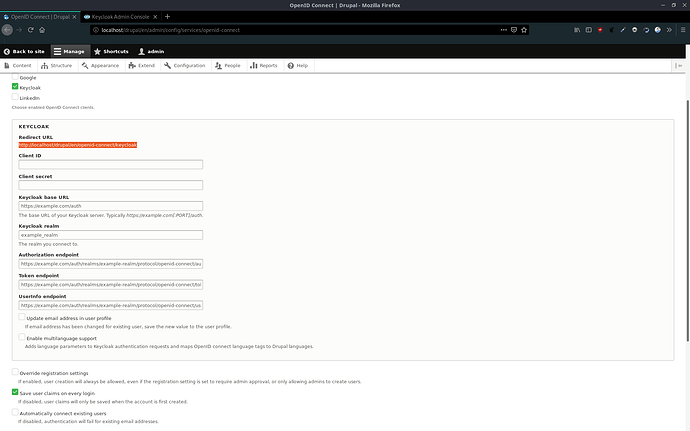Open the Shortcuts toolbar menu
The width and height of the screenshot is (690, 431).
(111, 52)
